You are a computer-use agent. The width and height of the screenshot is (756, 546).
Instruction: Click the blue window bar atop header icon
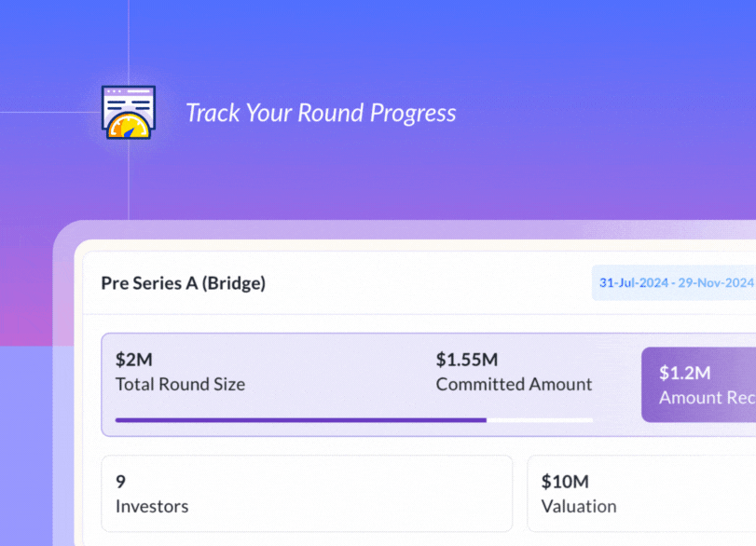click(x=129, y=91)
